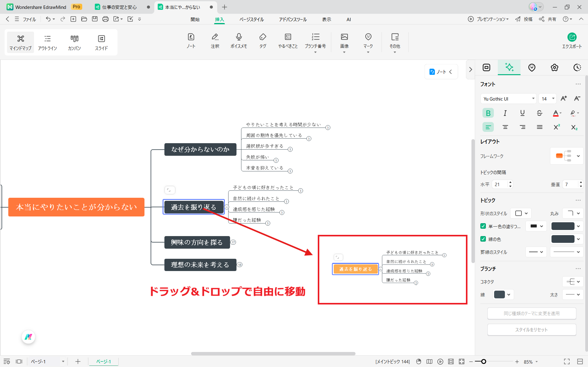Viewport: 588px width, 367px height.
Task: Click the 注釈 comment tool
Action: [x=215, y=41]
